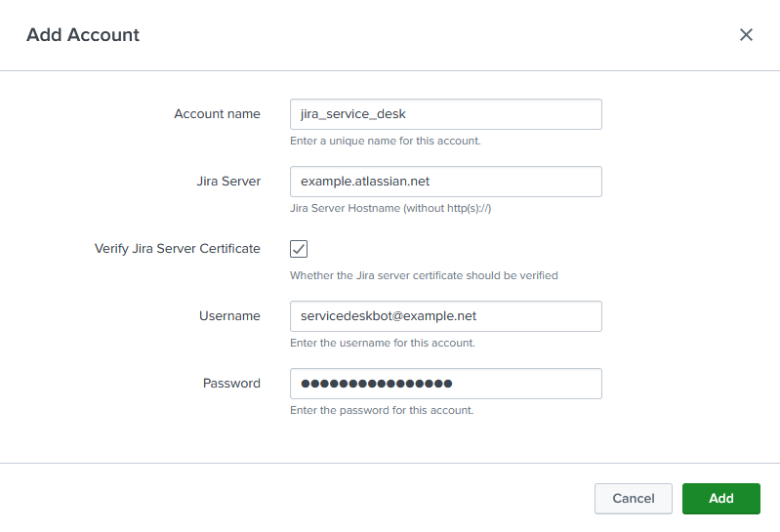Image resolution: width=780 pixels, height=532 pixels.
Task: Click the 'Account name' label
Action: pos(217,114)
